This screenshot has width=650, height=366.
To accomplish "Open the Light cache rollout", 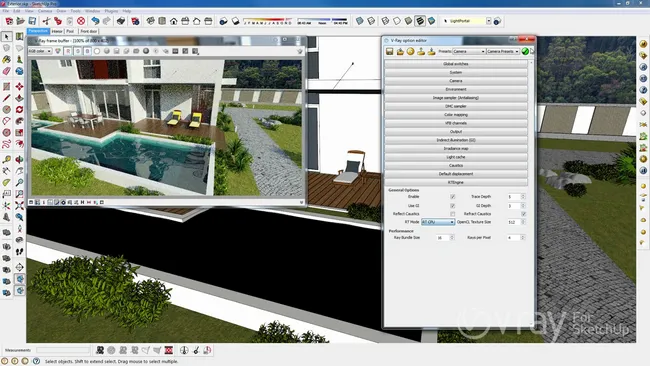I will click(456, 157).
